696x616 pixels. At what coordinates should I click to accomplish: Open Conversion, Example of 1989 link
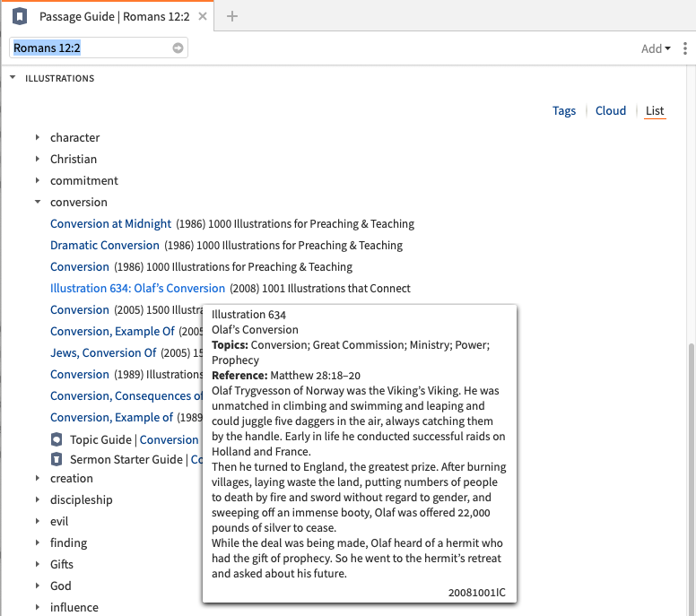(111, 417)
